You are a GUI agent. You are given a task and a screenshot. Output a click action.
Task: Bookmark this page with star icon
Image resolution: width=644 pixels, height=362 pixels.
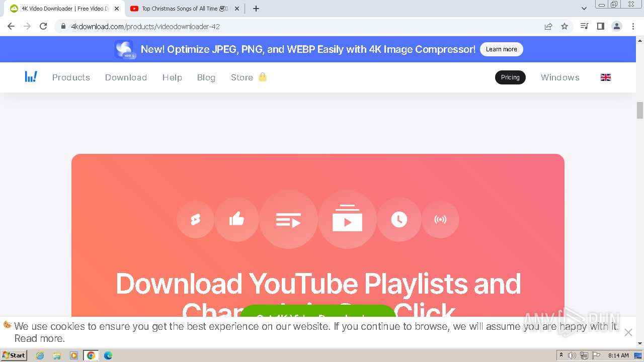(x=565, y=26)
